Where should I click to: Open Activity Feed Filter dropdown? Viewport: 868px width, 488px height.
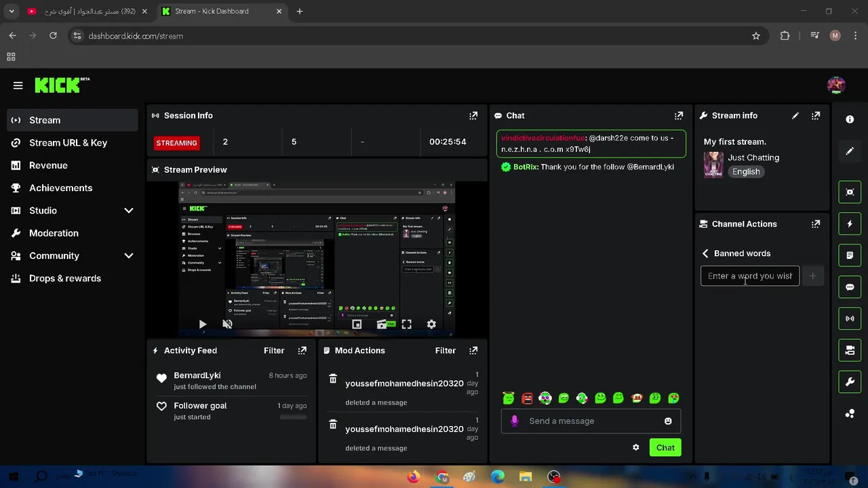(274, 350)
